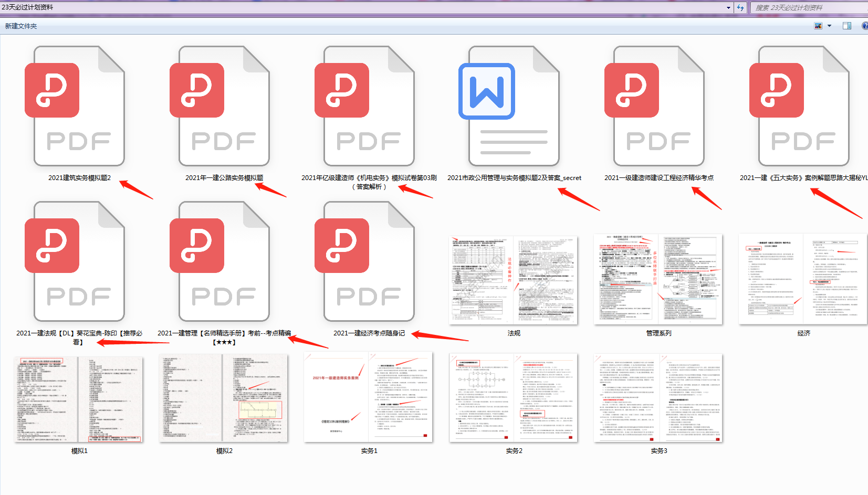
Task: Click the file name label 模拟1
Action: click(79, 451)
